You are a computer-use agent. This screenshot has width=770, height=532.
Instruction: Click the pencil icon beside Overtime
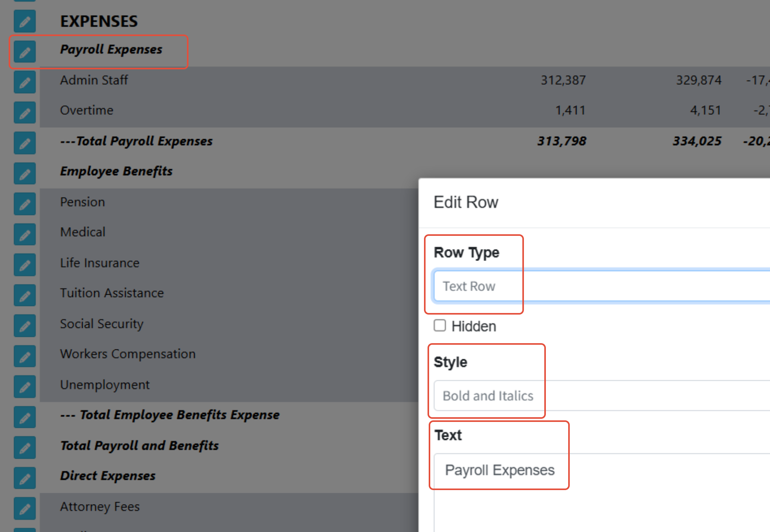[x=25, y=113]
